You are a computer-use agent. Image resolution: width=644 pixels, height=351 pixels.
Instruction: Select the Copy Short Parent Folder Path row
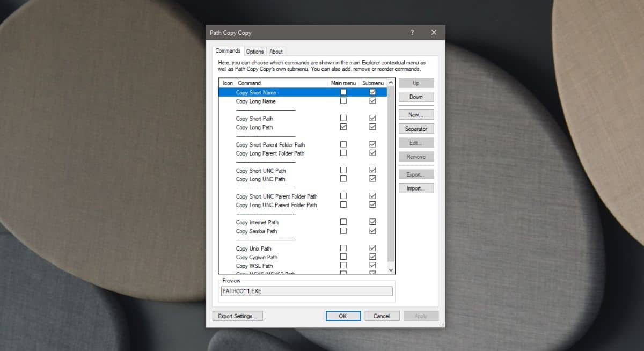coord(302,144)
